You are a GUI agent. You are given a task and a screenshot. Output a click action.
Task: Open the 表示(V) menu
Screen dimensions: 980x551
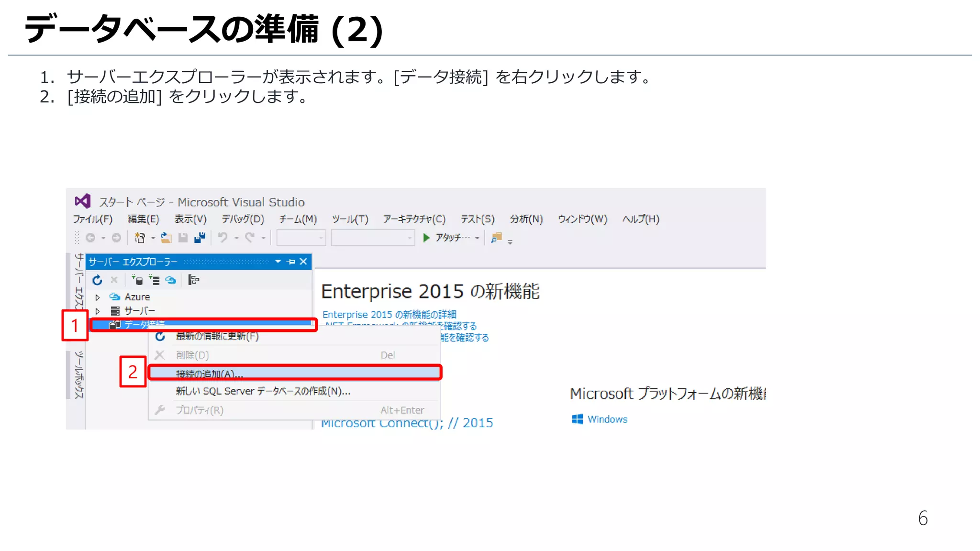(x=190, y=219)
